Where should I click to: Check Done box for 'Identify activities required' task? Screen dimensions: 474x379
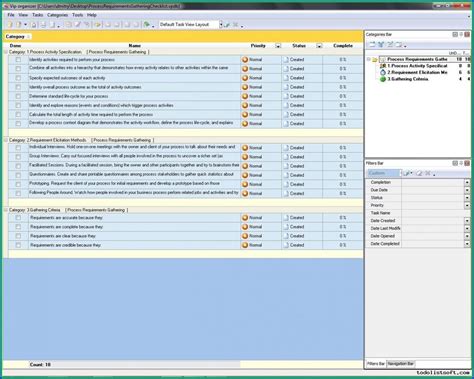18,60
